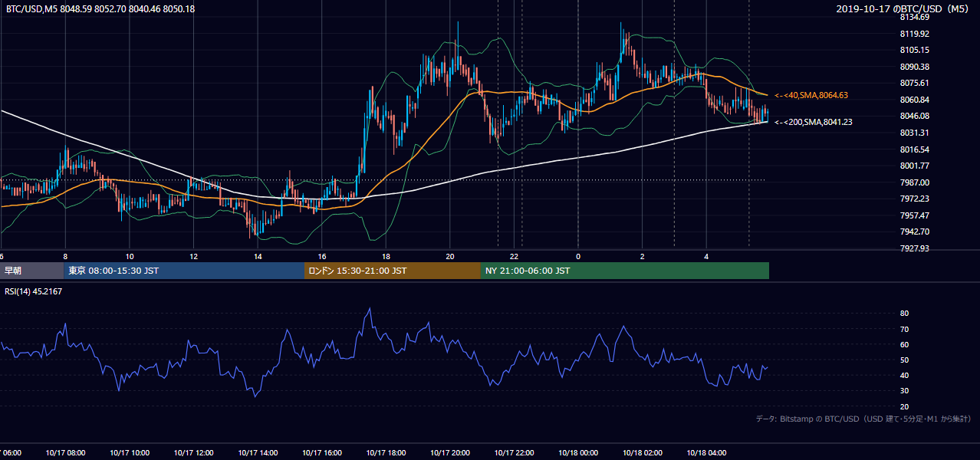Click price axis value 8016.54
Screen dimensions: 980x460
[914, 149]
